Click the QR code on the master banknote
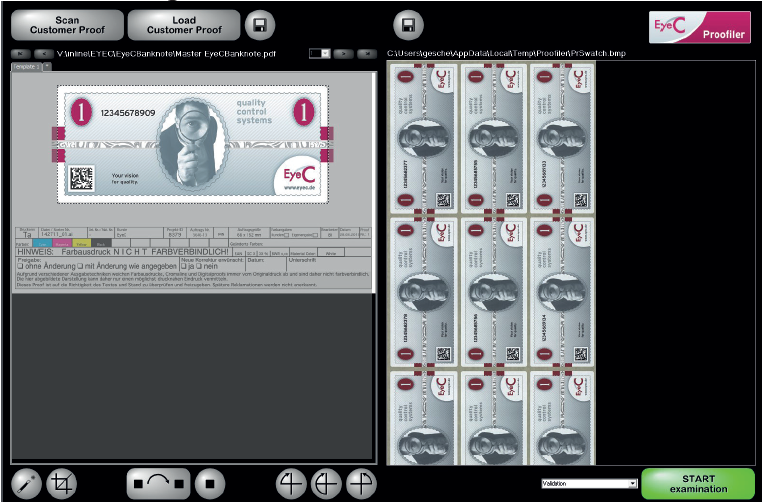The width and height of the screenshot is (762, 502). pyautogui.click(x=81, y=179)
